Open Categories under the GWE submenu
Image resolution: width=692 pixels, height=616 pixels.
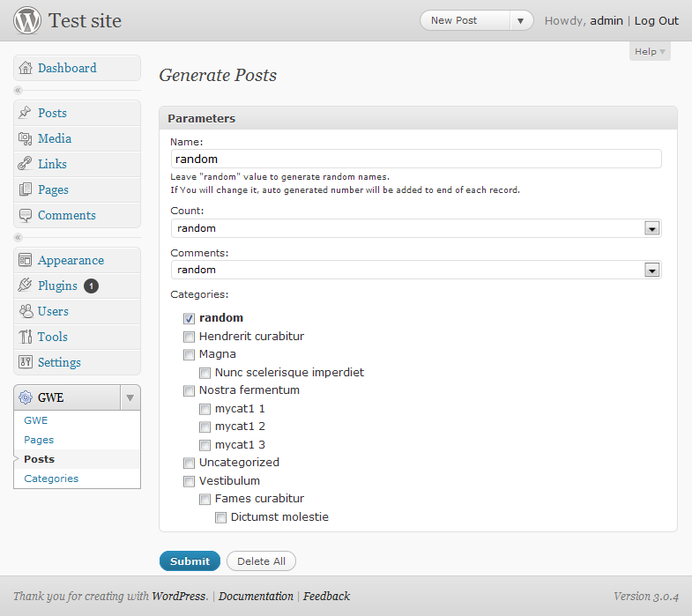51,479
